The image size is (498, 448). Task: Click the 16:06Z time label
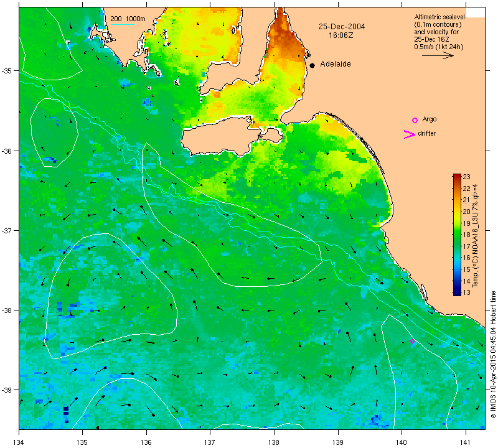[341, 35]
